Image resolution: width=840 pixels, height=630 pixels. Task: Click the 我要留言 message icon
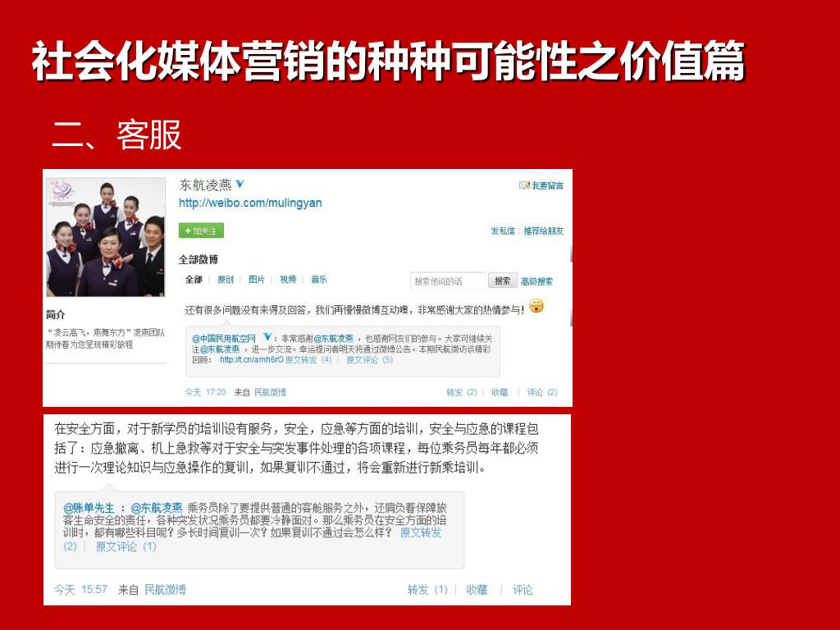click(x=524, y=185)
